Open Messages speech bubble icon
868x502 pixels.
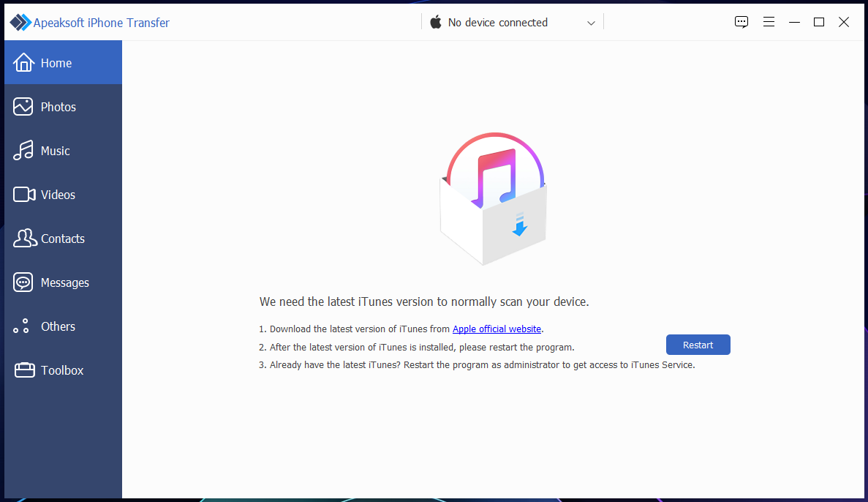tap(23, 282)
